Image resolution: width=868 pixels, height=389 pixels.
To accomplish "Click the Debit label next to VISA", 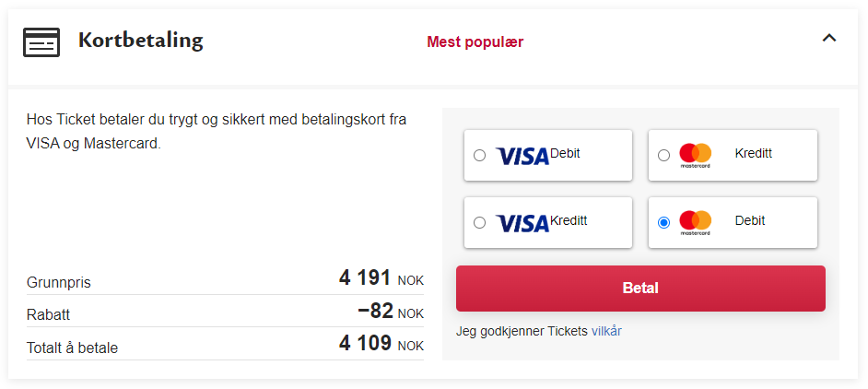I will [565, 154].
